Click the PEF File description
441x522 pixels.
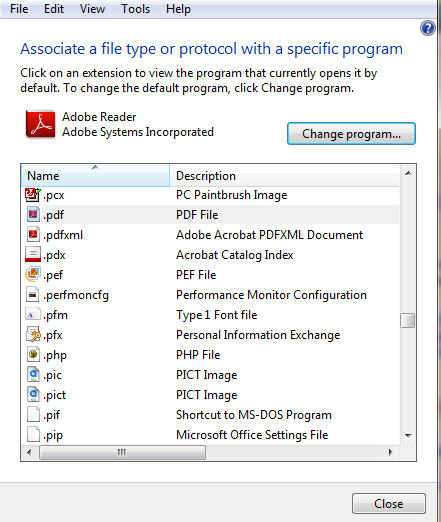(196, 275)
